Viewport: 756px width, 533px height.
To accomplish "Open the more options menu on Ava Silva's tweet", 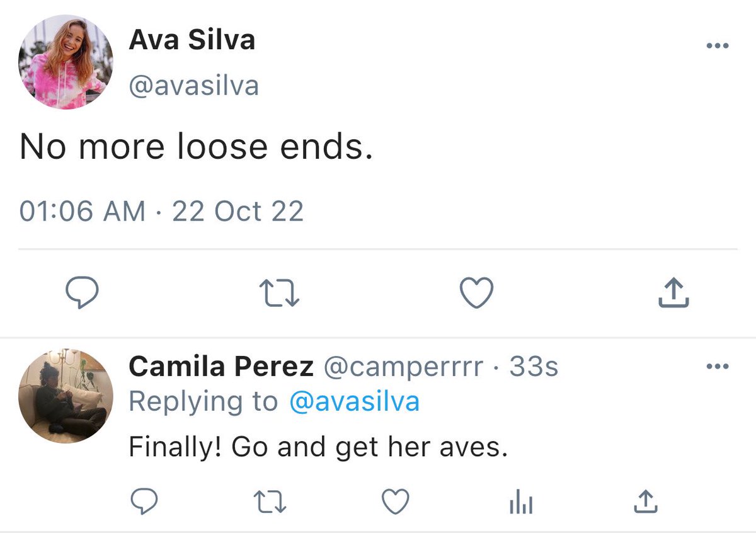I will (718, 46).
